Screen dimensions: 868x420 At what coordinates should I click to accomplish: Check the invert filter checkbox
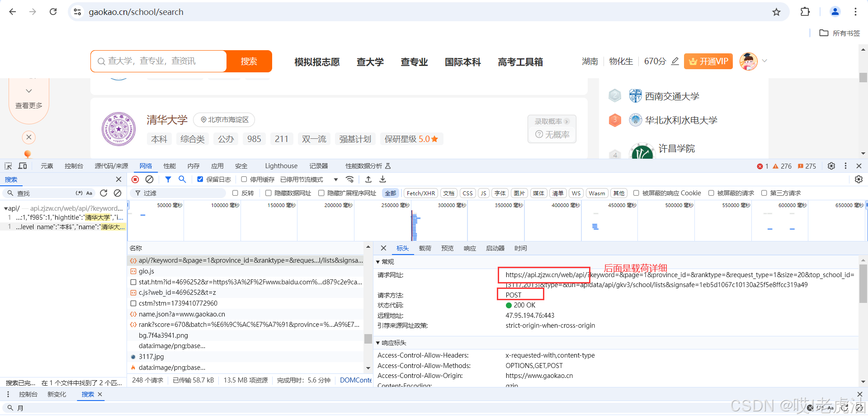(235, 193)
